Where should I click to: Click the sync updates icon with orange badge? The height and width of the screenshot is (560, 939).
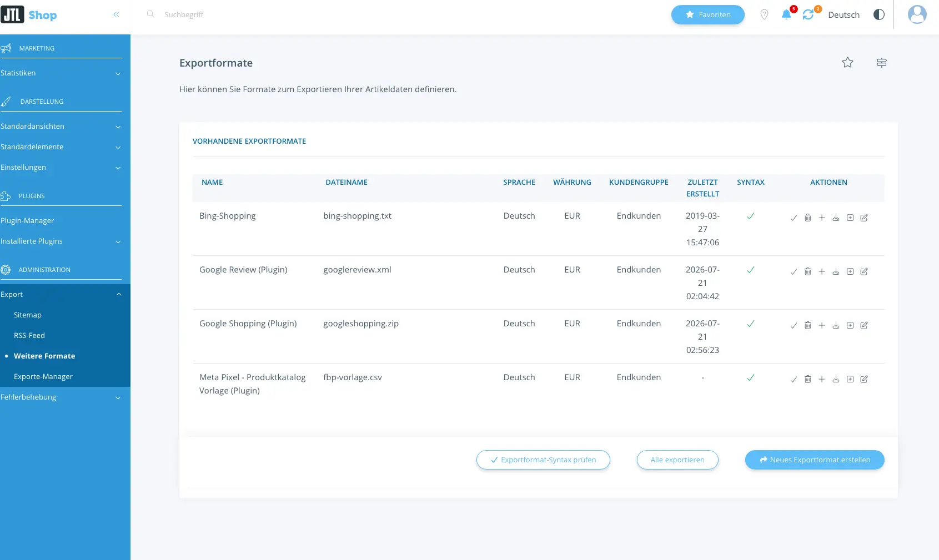pos(808,14)
